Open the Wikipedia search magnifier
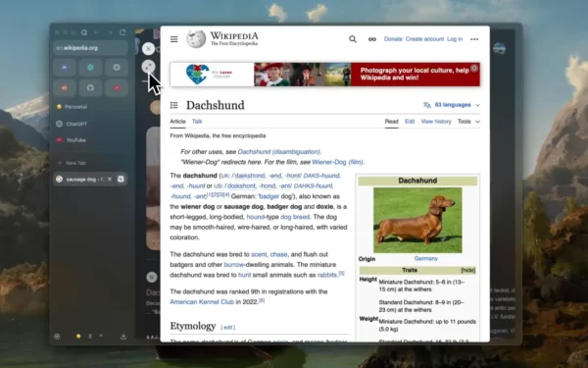 (353, 39)
